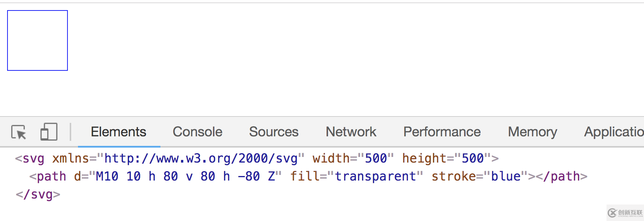
Task: Click the width attribute value 500
Action: point(376,158)
